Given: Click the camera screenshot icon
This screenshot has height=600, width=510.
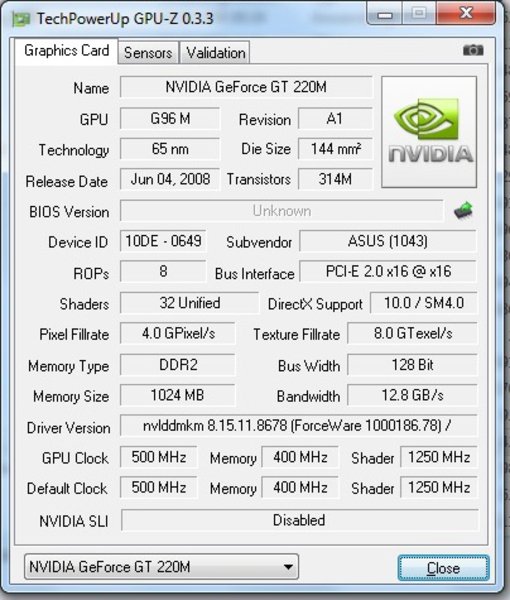Looking at the screenshot, I should click(473, 50).
